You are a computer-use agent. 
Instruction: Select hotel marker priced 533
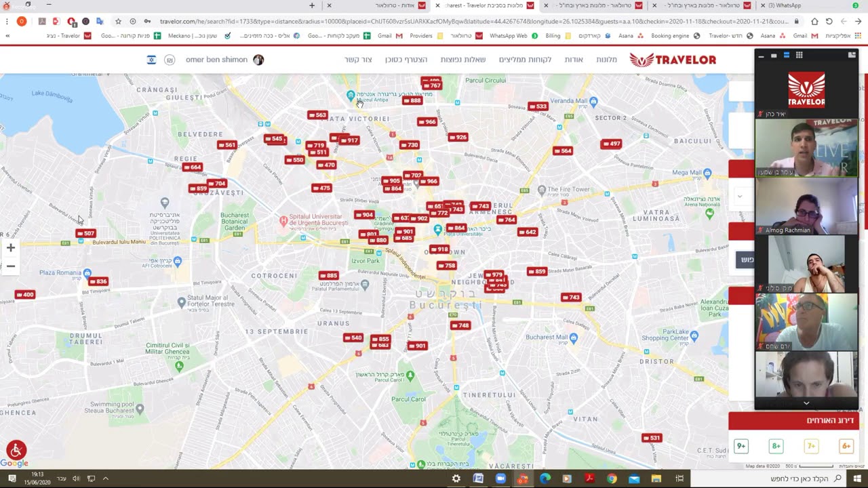click(x=538, y=106)
